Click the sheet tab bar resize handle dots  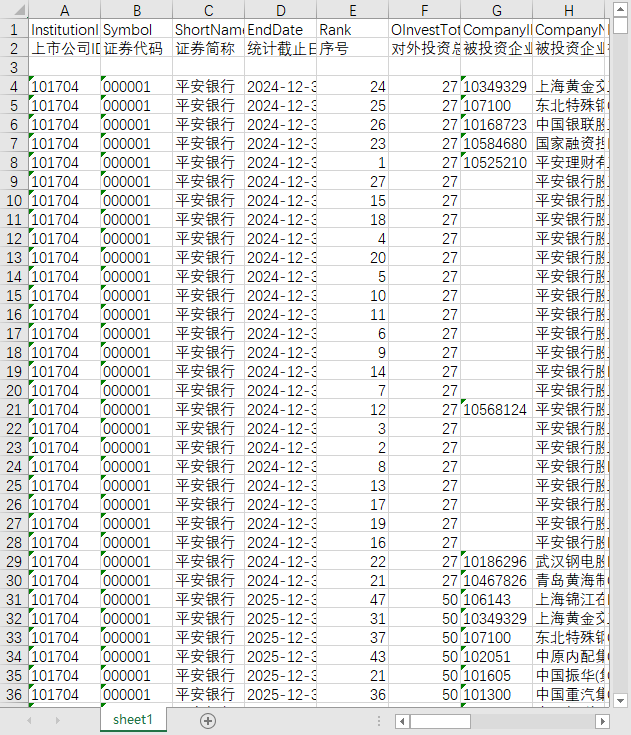coord(379,720)
